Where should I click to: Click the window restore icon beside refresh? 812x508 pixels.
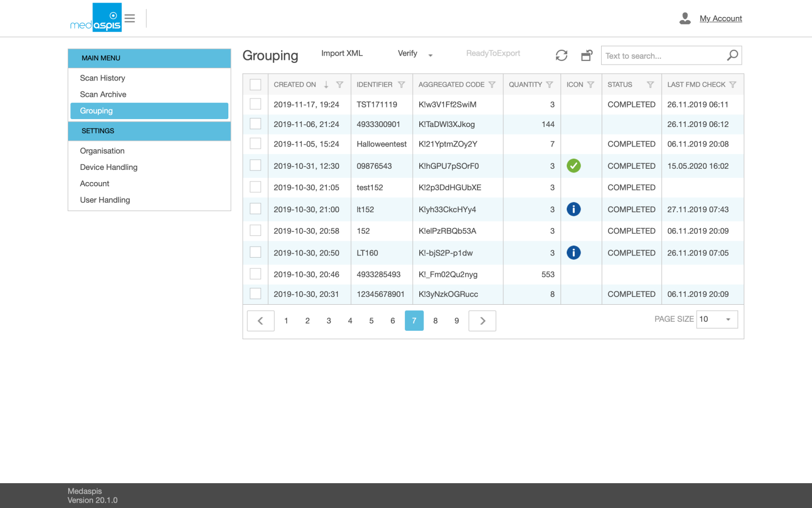587,56
